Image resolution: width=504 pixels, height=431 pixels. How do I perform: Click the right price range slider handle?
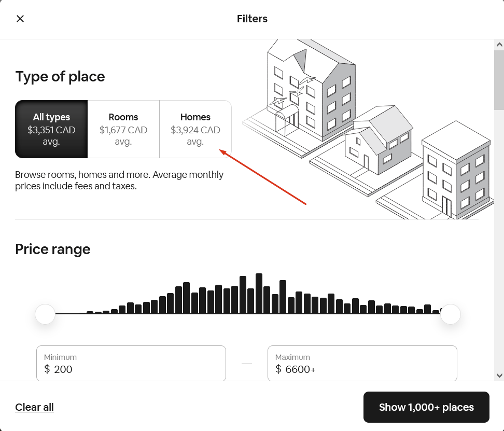[x=450, y=314]
